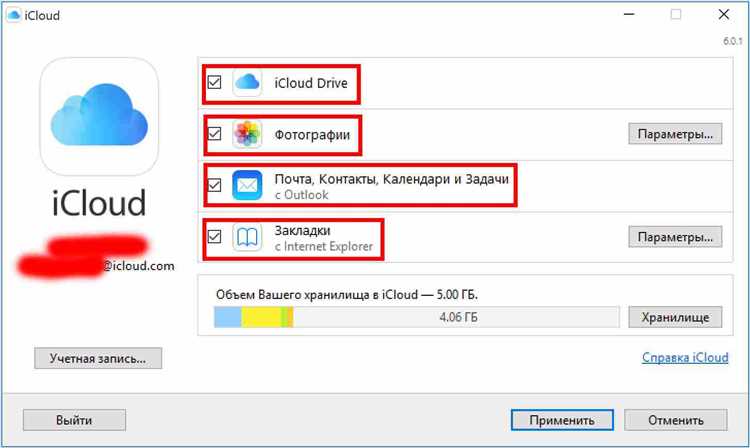This screenshot has height=448, width=750.
Task: Click the iCloud storage usage bar
Action: (415, 317)
